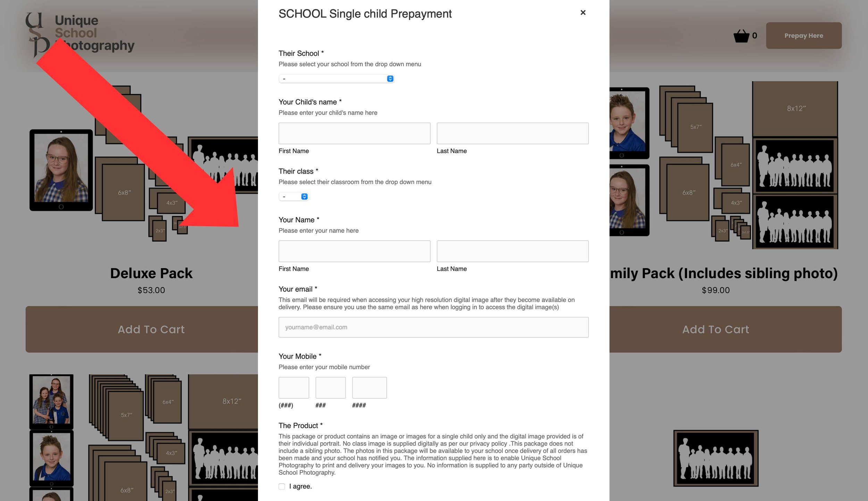The height and width of the screenshot is (501, 868).
Task: Close the Prepayment form with the X icon
Action: 583,12
